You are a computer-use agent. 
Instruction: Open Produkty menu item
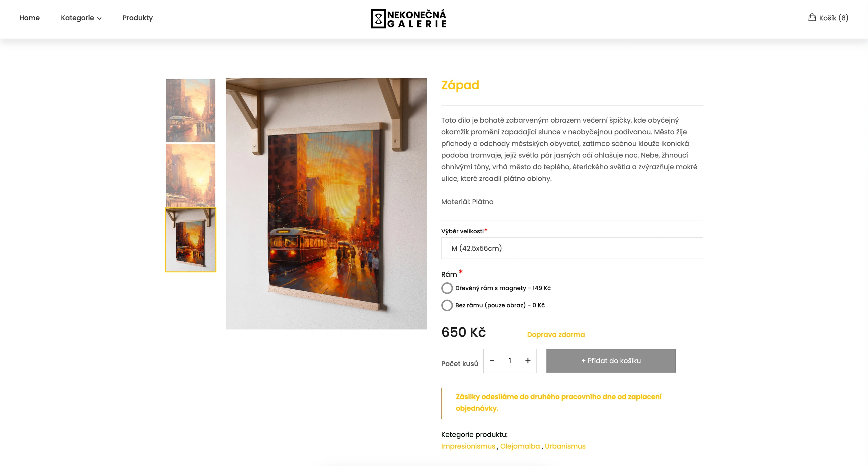(x=137, y=18)
